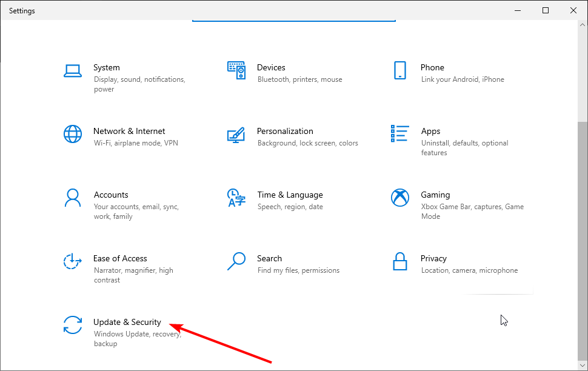Select the Phone icon
This screenshot has height=371, width=588.
pos(399,70)
